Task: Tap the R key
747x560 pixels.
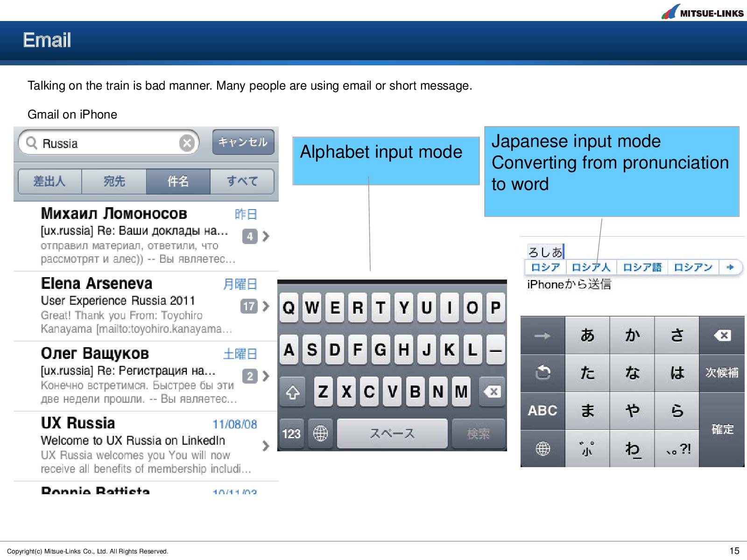Action: click(358, 308)
